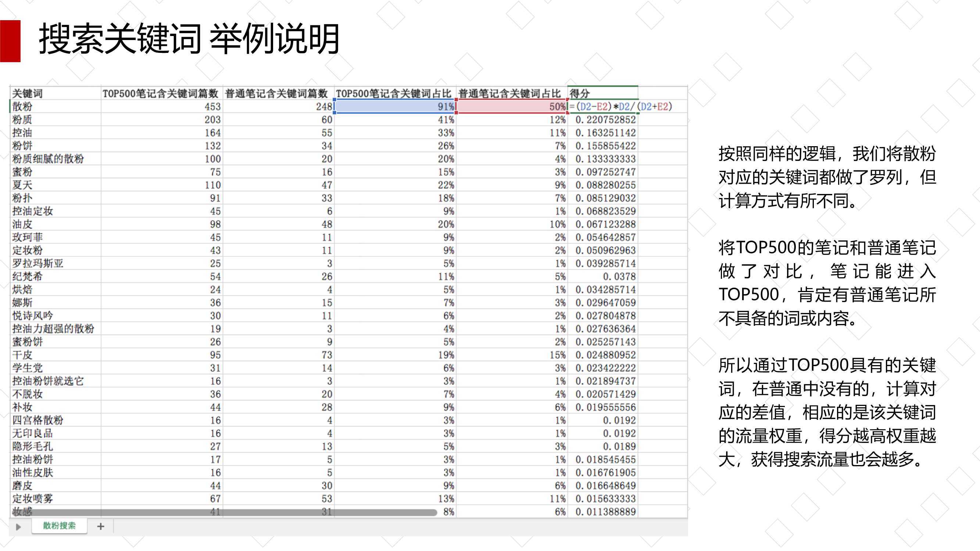The image size is (980, 551).
Task: Select the 玫珂菲 keyword cell
Action: (x=55, y=237)
